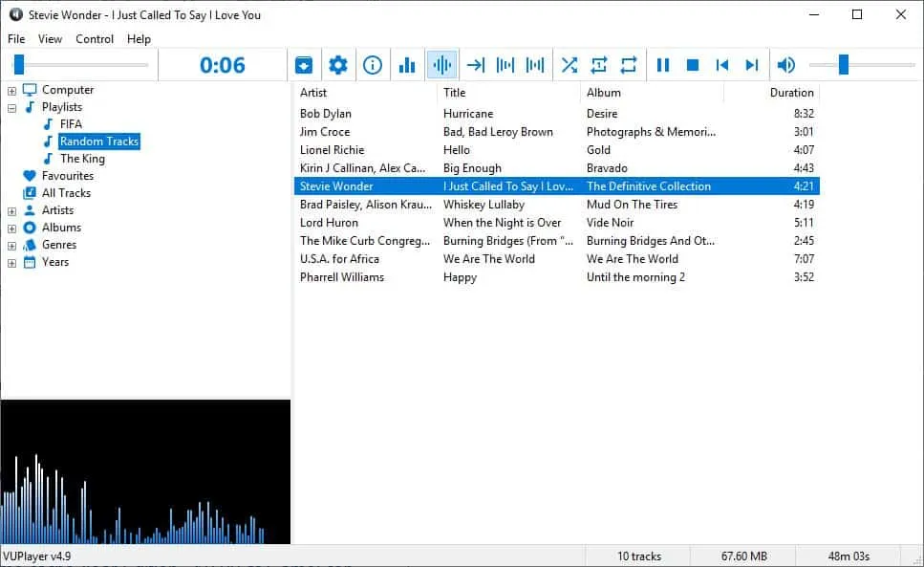Select the Bob Dylan track row
924x567 pixels.
pyautogui.click(x=556, y=114)
